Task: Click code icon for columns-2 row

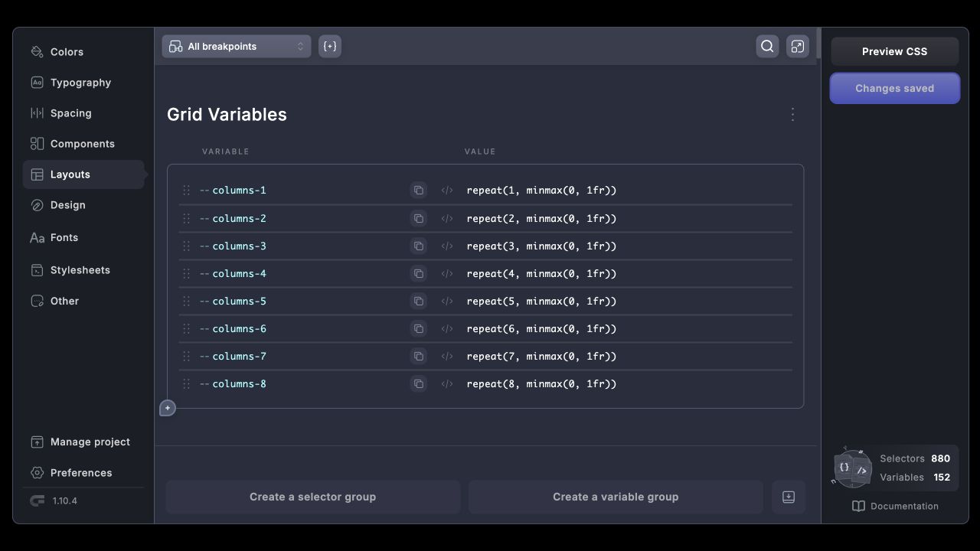Action: (x=447, y=219)
